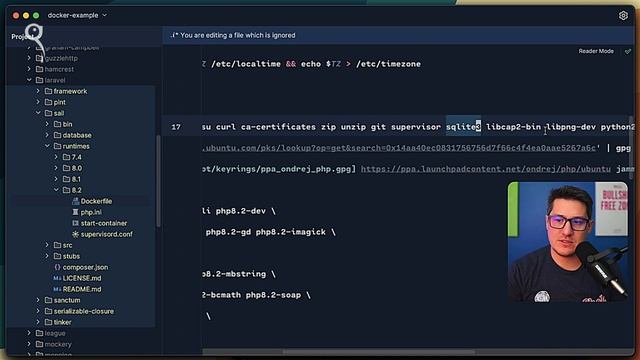Expand the serializable-closure folder
This screenshot has height=360, width=640.
(38, 311)
